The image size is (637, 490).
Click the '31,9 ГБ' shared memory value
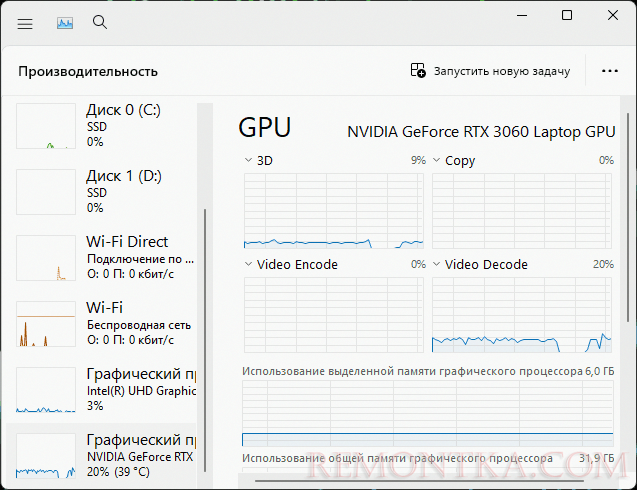pyautogui.click(x=597, y=458)
